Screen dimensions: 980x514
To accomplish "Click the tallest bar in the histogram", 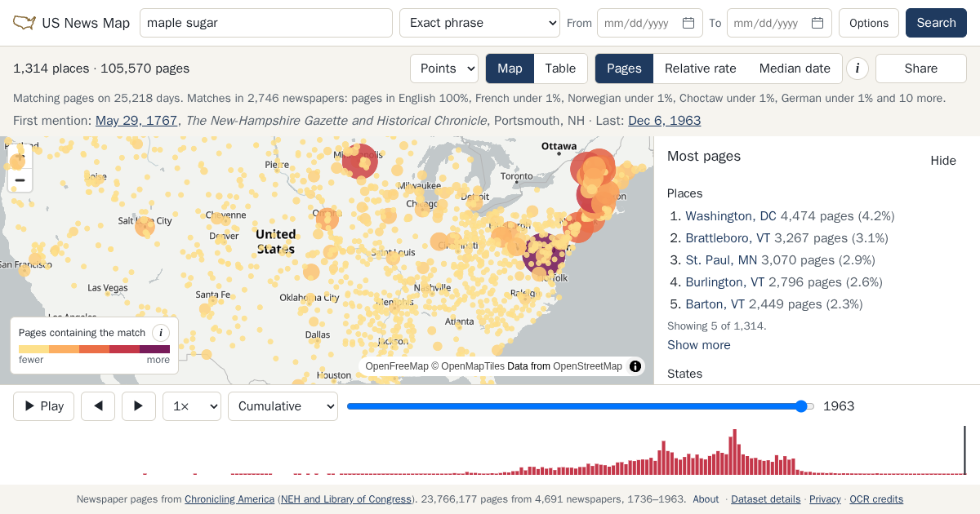I will [x=734, y=452].
